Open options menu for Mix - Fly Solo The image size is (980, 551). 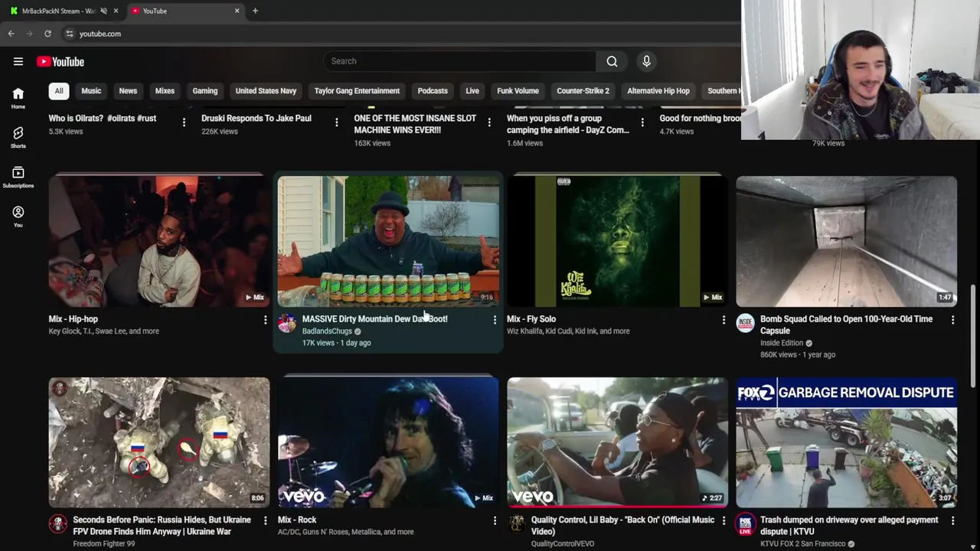(724, 320)
